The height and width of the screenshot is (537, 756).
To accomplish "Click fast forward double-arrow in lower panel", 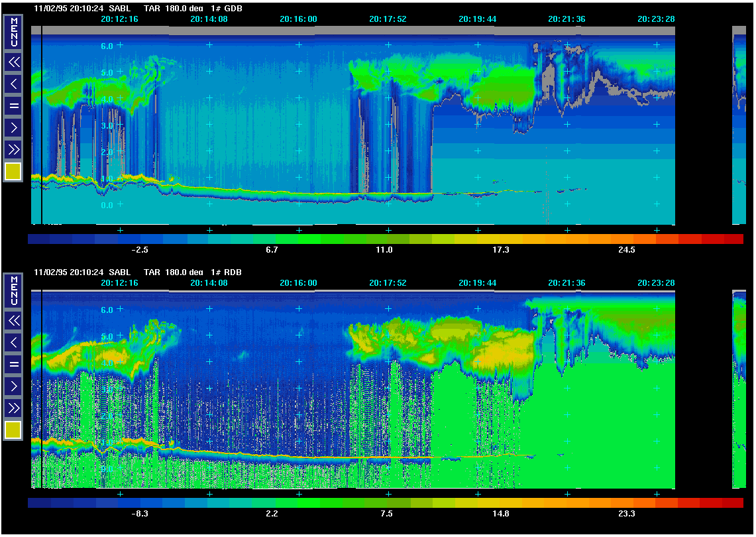I will coord(13,408).
